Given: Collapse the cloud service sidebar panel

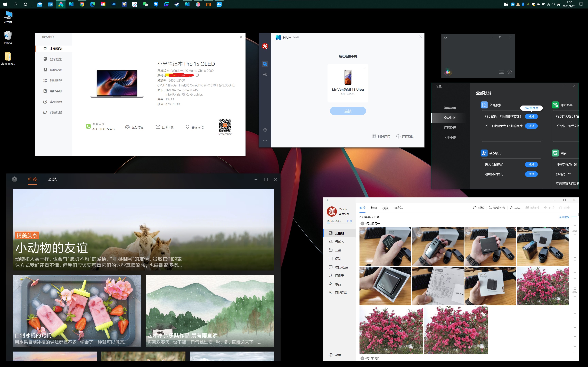Looking at the screenshot, I should coord(328,200).
